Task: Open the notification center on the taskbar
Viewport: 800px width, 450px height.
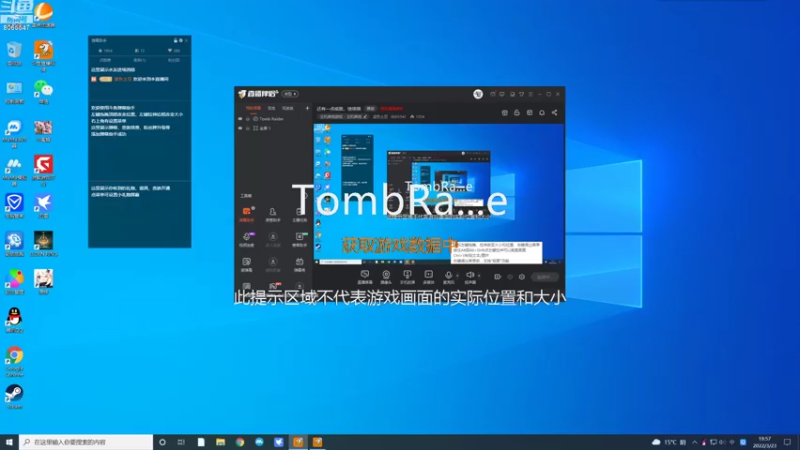Action: pos(788,442)
